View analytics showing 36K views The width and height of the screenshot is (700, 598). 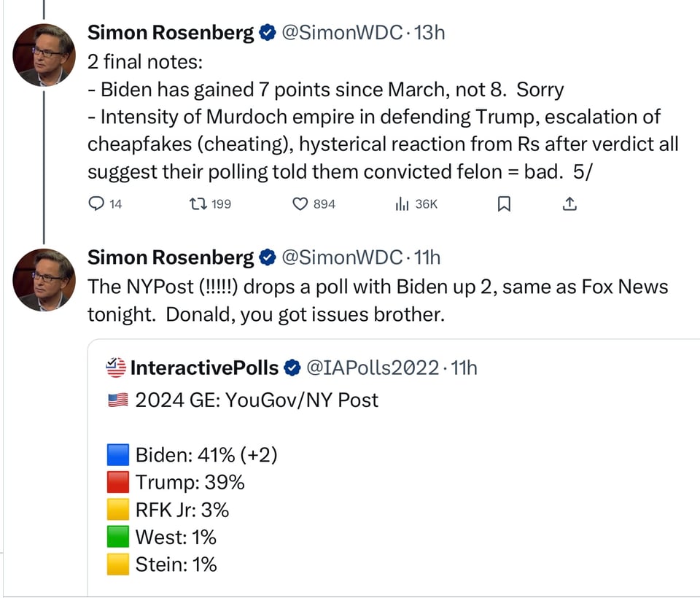[400, 204]
